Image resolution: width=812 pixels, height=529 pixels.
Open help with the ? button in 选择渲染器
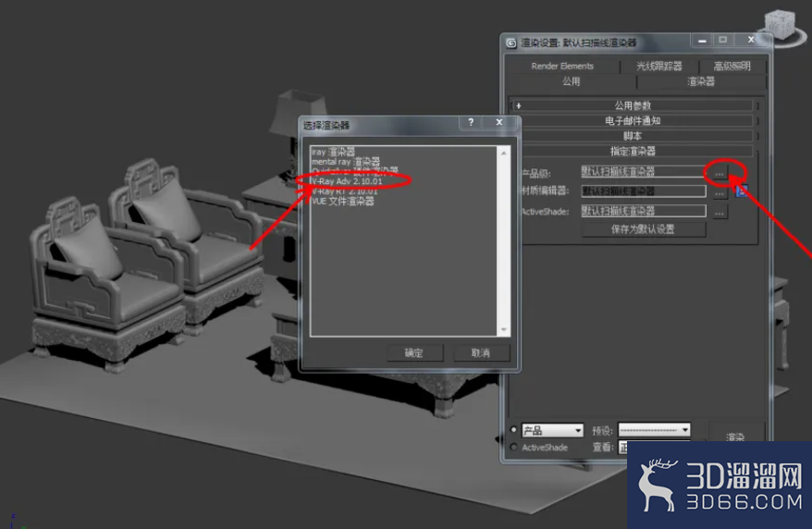pyautogui.click(x=470, y=122)
